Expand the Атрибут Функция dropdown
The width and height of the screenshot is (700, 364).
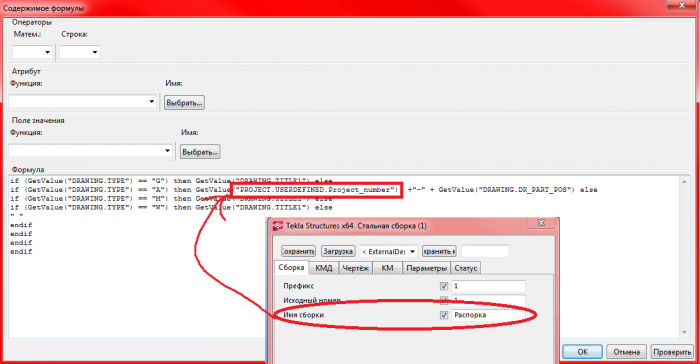pyautogui.click(x=83, y=101)
